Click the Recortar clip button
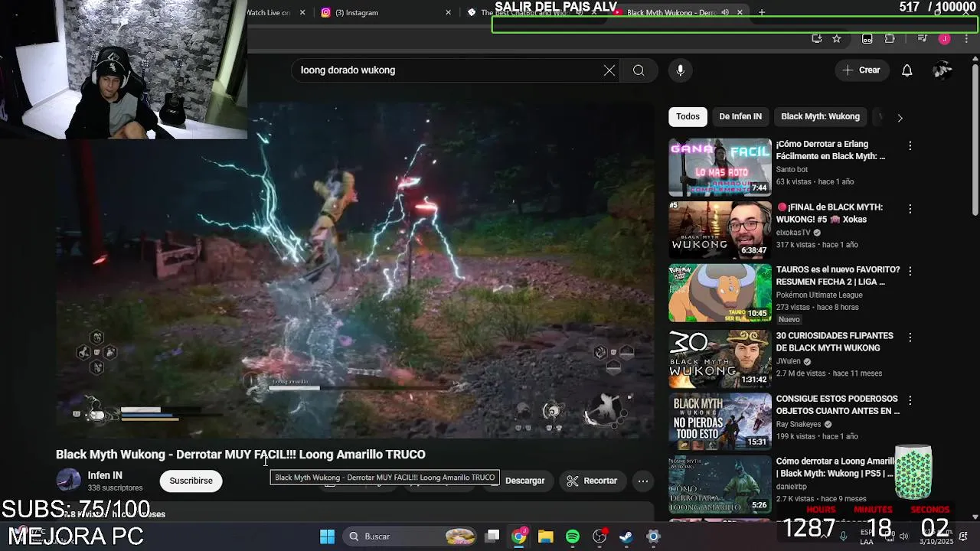Screen dimensions: 980x551 pyautogui.click(x=592, y=481)
